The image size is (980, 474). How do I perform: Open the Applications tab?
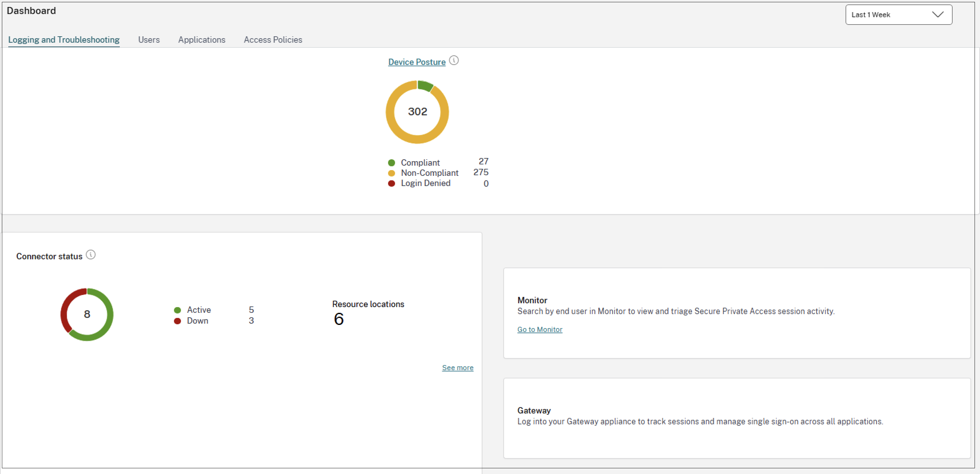202,39
